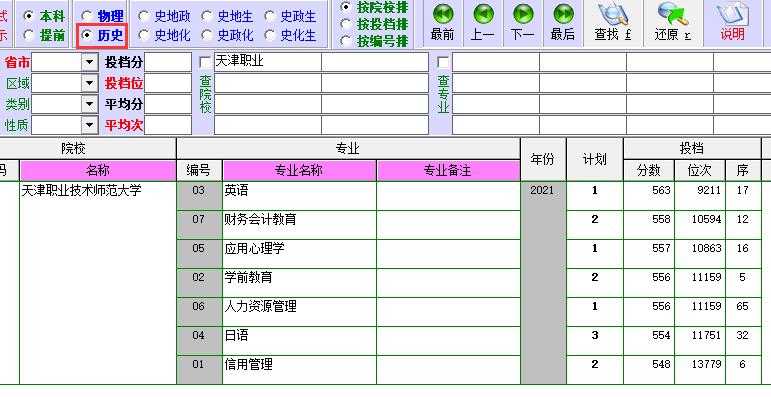
Task: Select 史化生 subject combination
Action: [x=270, y=35]
